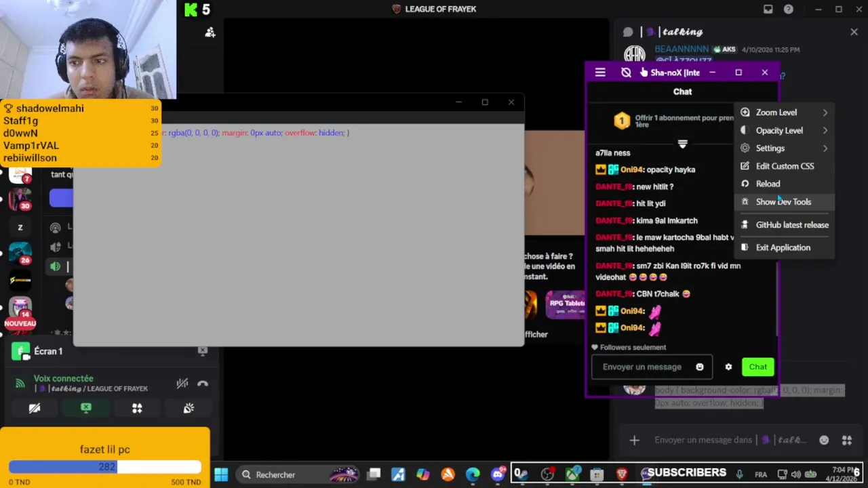Click the pointer hand icon in Sha-noX title bar

tap(644, 73)
